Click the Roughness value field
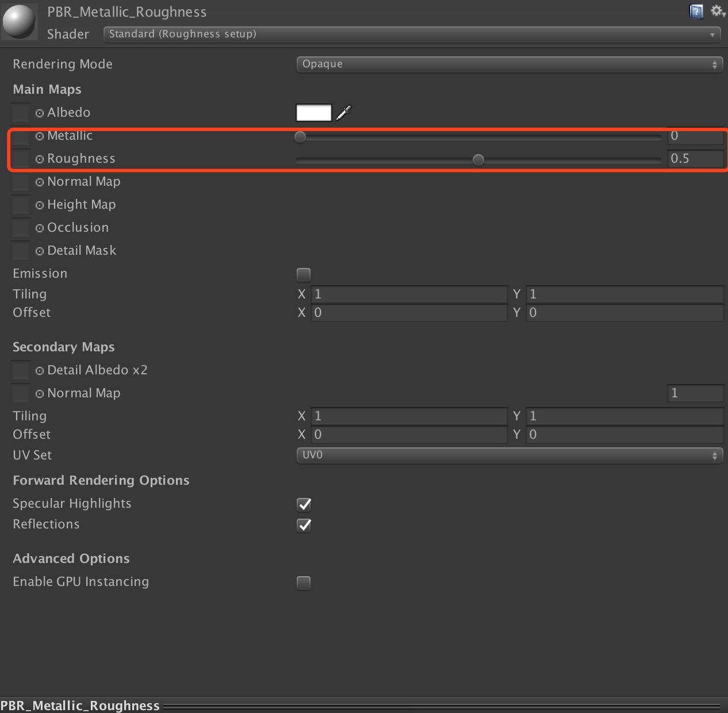 point(695,159)
